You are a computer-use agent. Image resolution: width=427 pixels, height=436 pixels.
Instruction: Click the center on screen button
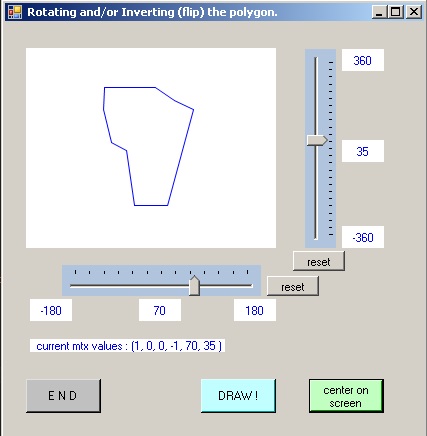(x=346, y=396)
